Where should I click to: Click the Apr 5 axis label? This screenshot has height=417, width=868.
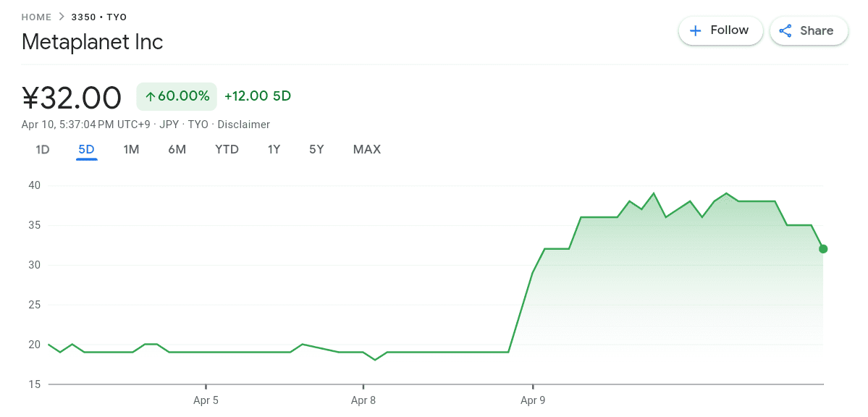pos(206,400)
